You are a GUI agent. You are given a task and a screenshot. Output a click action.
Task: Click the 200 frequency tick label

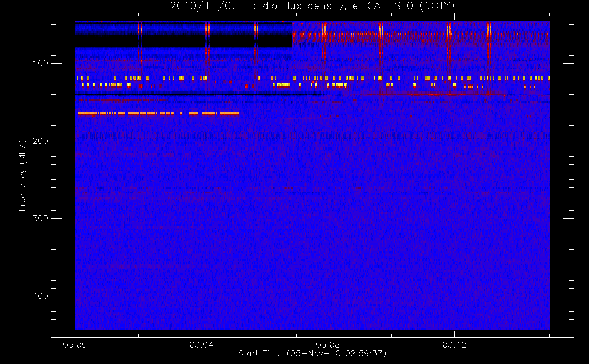(40, 141)
